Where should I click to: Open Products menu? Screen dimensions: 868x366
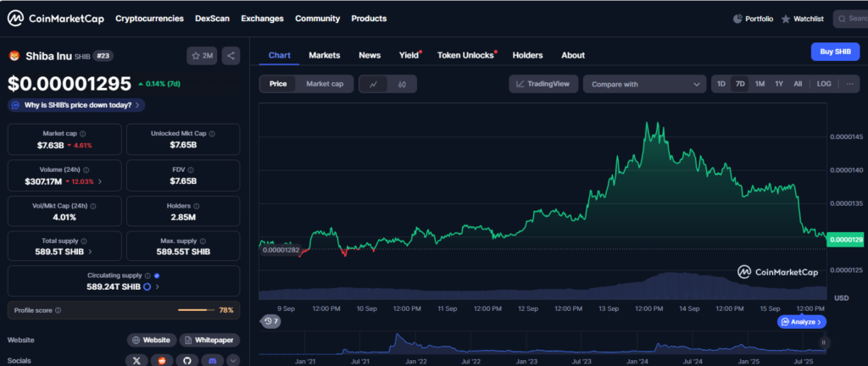pyautogui.click(x=369, y=19)
